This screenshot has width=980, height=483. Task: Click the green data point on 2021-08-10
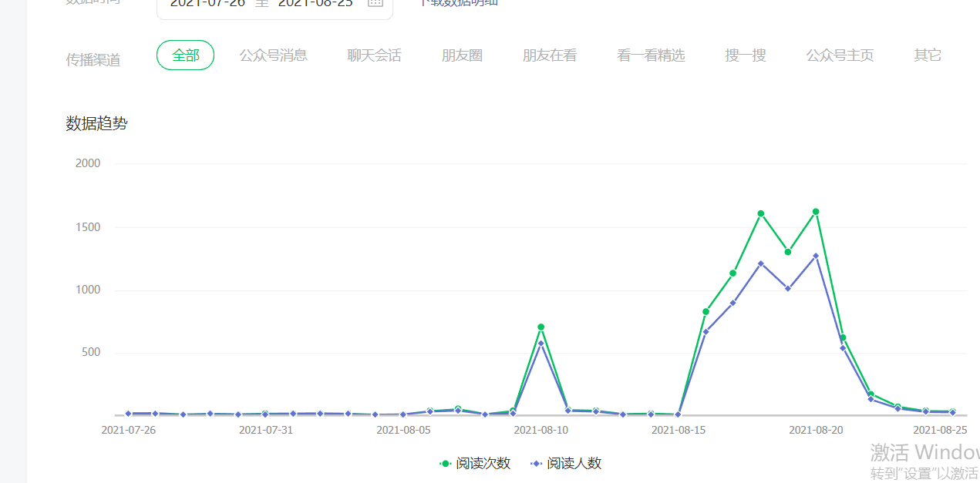(x=541, y=327)
